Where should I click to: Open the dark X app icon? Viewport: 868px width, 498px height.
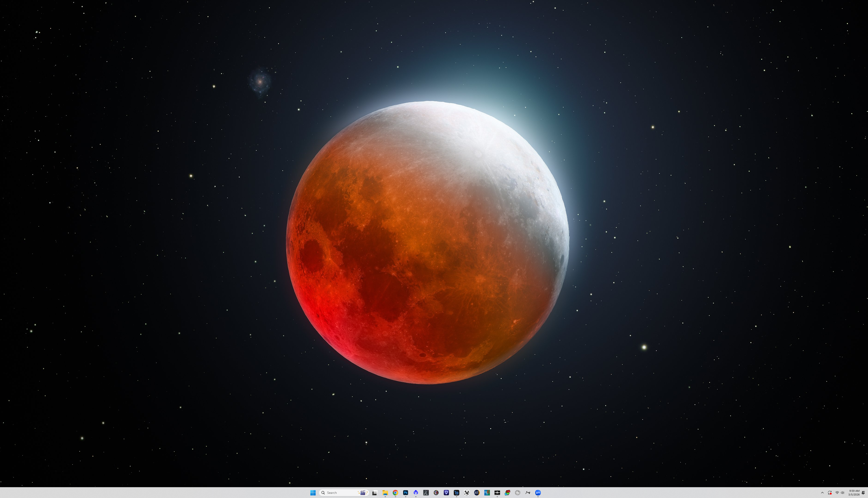coord(426,492)
